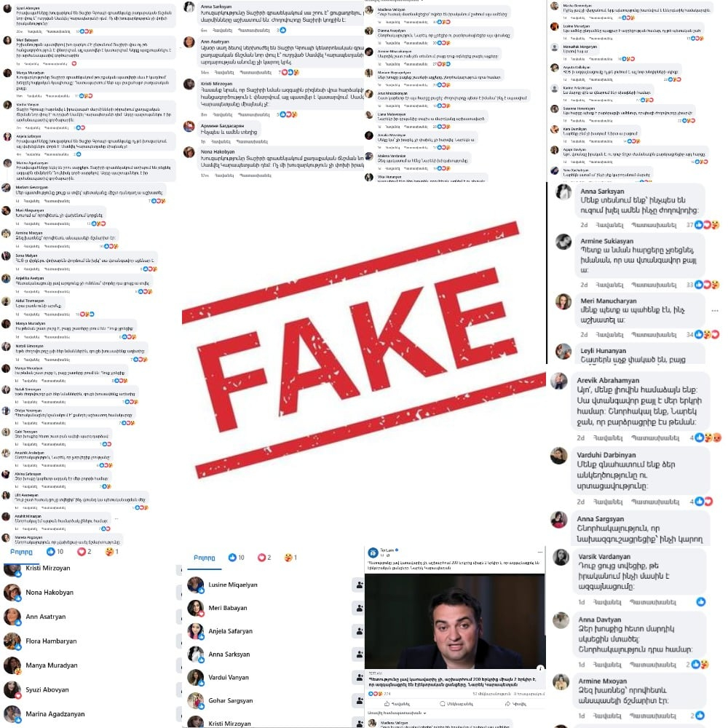
Task: Open Flora Hambaryan's profile name
Action: tap(51, 641)
